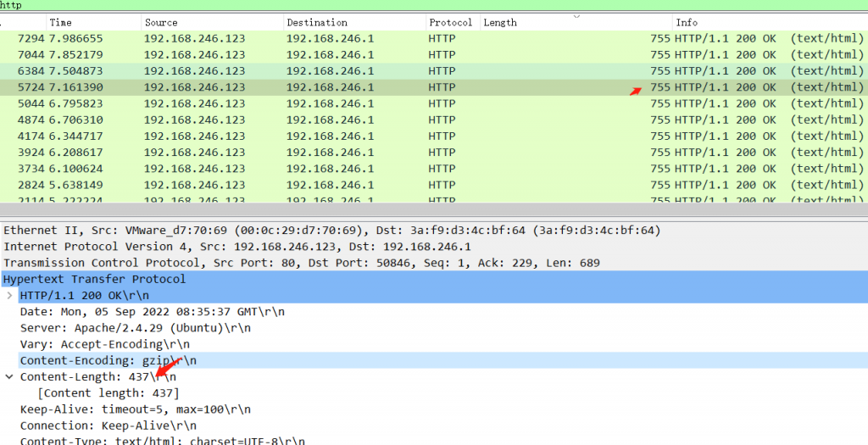
Task: Sort by the Info column header
Action: pos(770,23)
